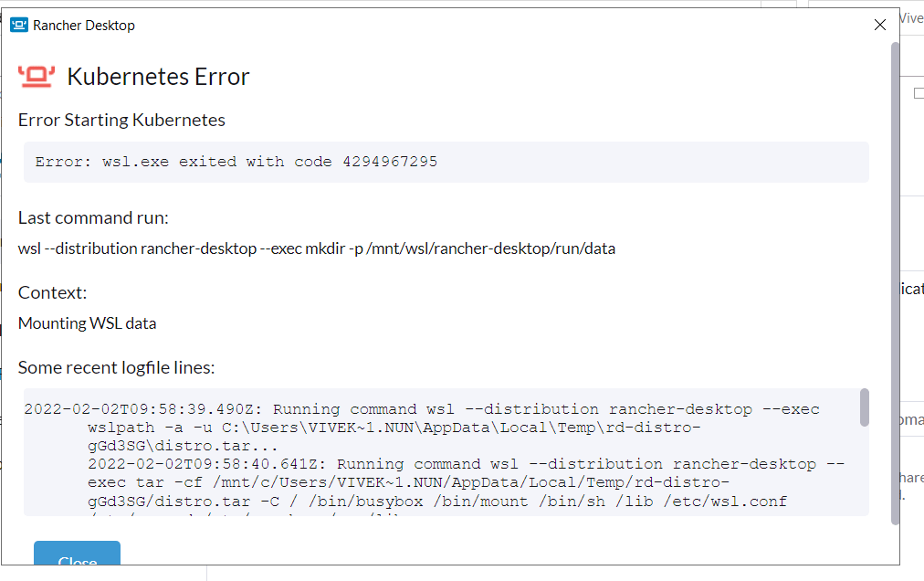This screenshot has width=924, height=581.
Task: Select the wsl --distribution rancher-desktop command text
Action: (x=317, y=248)
